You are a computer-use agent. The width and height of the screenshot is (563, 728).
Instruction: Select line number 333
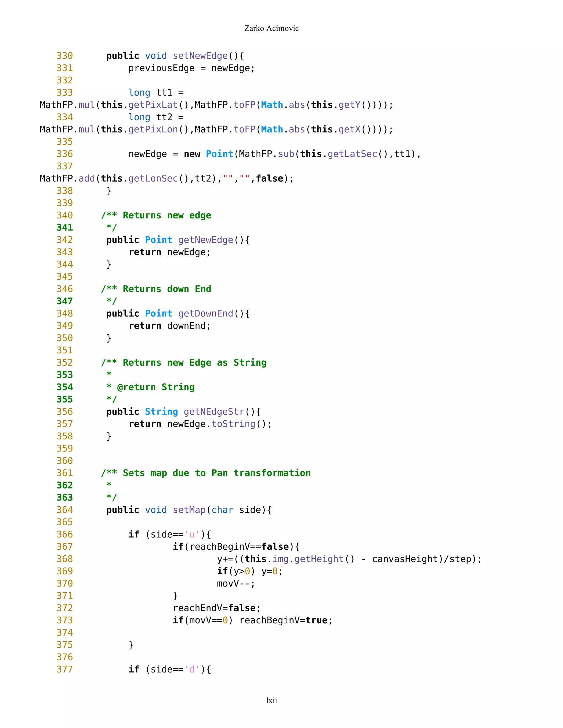pyautogui.click(x=65, y=93)
